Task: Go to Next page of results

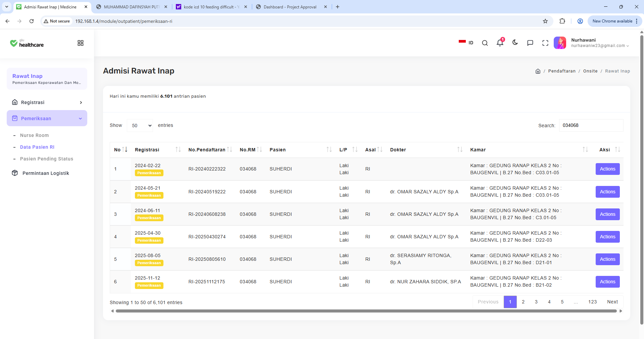Action: coord(612,302)
